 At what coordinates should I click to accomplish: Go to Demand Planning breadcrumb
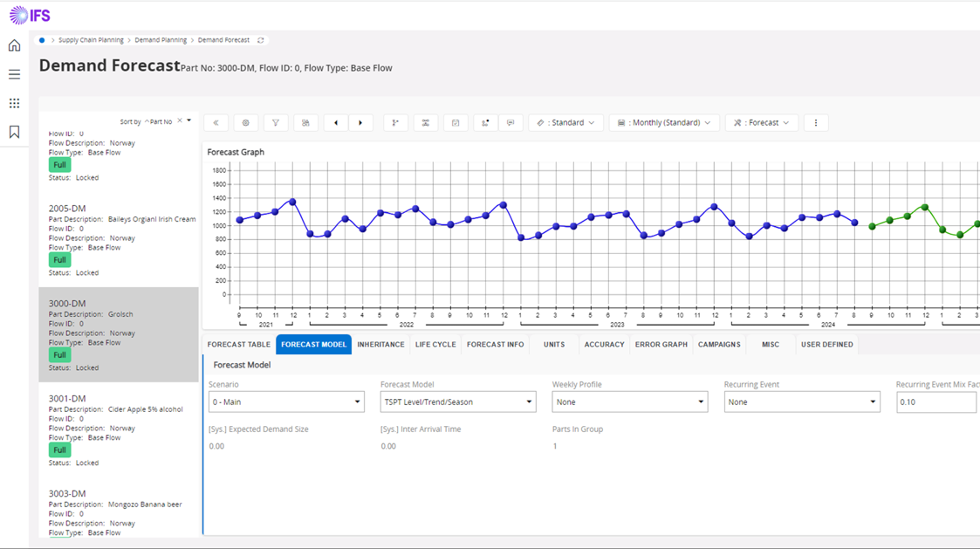tap(161, 40)
